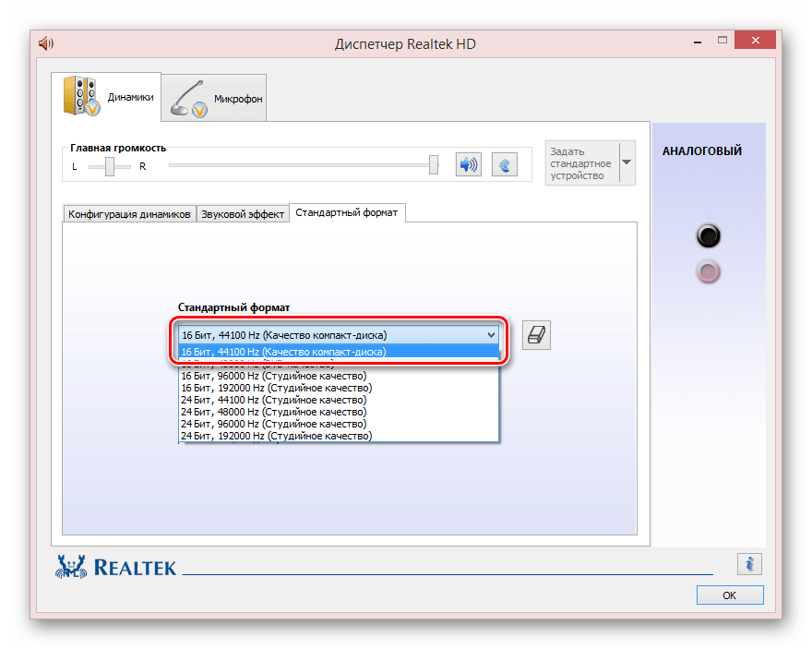Click the Realtek crab logo

click(71, 567)
